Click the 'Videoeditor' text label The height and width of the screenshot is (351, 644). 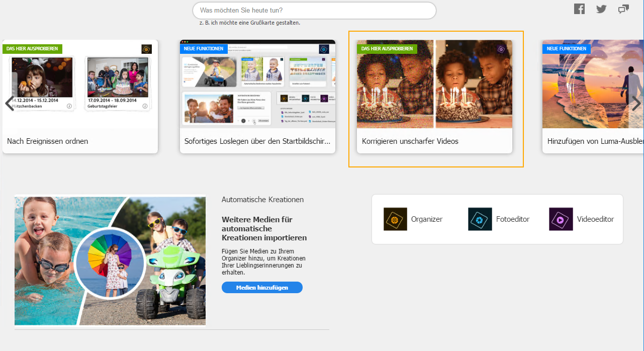595,219
